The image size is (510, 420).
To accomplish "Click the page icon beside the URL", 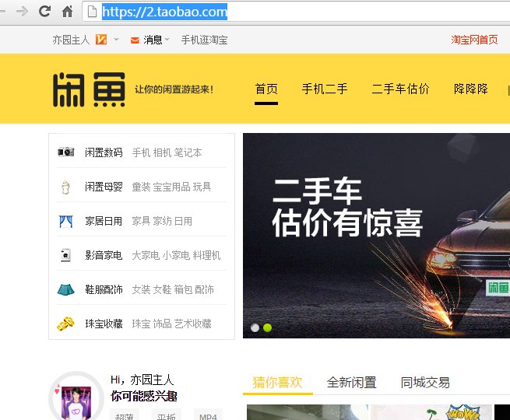I will point(93,12).
